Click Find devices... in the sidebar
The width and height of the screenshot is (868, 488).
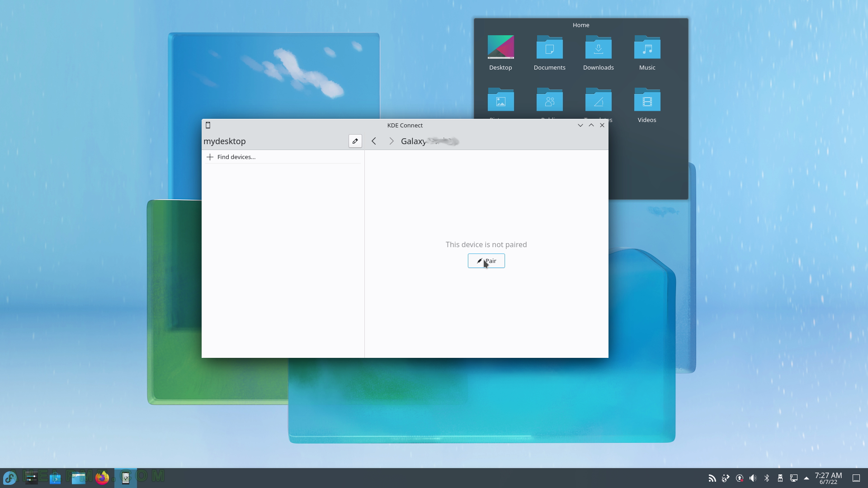click(x=283, y=157)
